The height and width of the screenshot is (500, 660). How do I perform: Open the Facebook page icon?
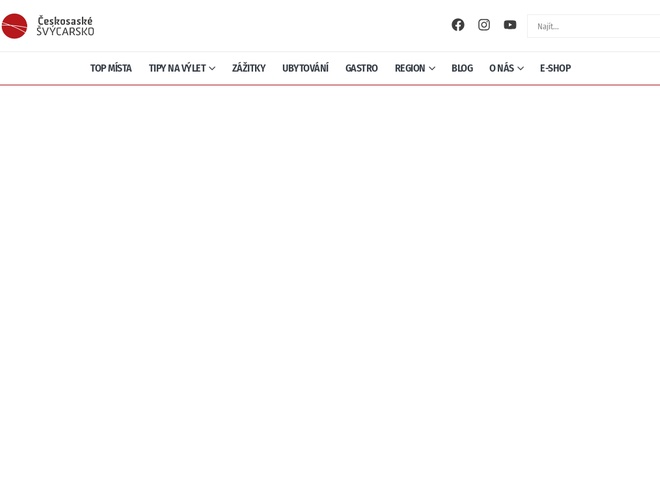tap(458, 25)
